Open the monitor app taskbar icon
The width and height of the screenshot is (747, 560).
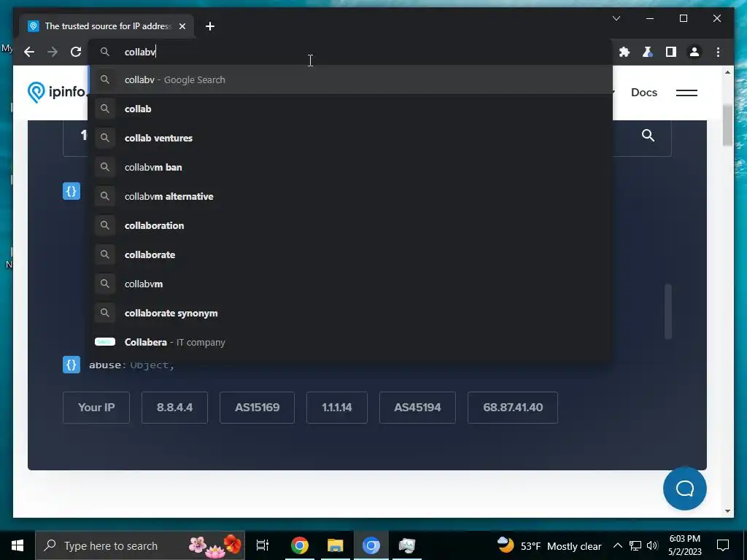point(407,545)
